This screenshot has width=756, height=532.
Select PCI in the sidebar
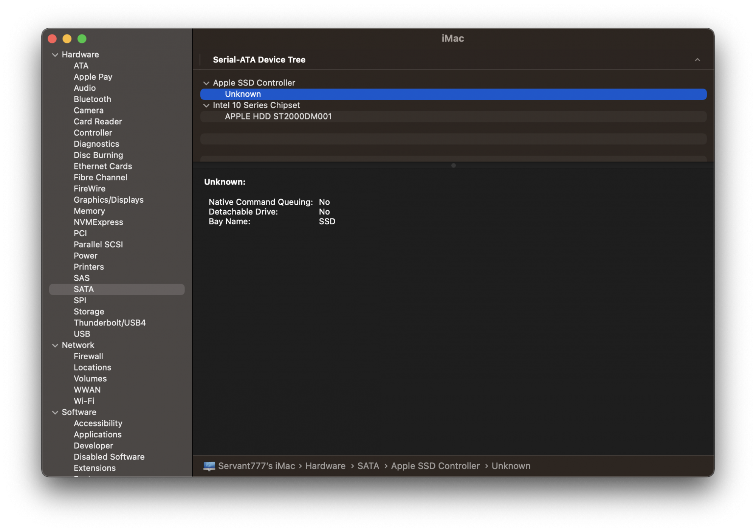80,233
